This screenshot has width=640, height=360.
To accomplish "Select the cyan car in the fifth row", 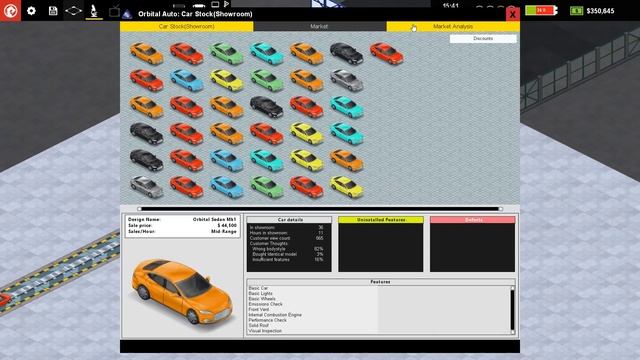I will pos(267,160).
